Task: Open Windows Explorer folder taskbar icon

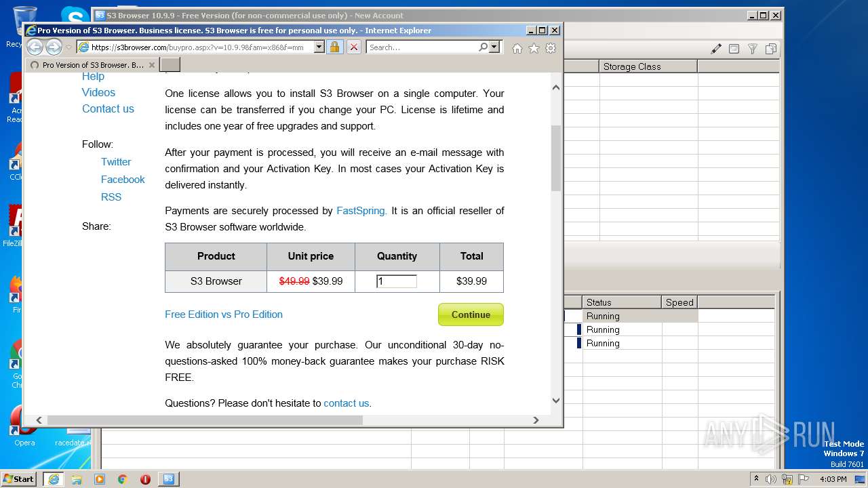Action: [x=77, y=479]
